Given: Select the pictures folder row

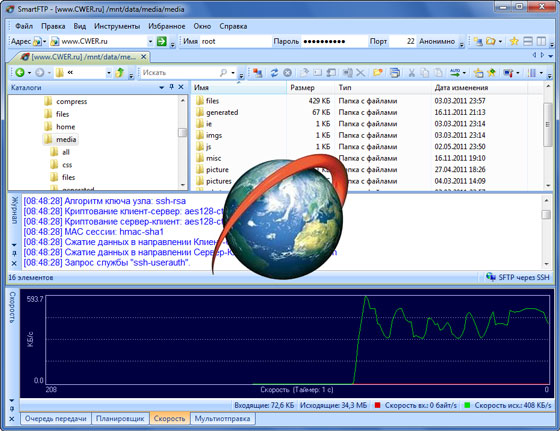Looking at the screenshot, I should coord(219,181).
